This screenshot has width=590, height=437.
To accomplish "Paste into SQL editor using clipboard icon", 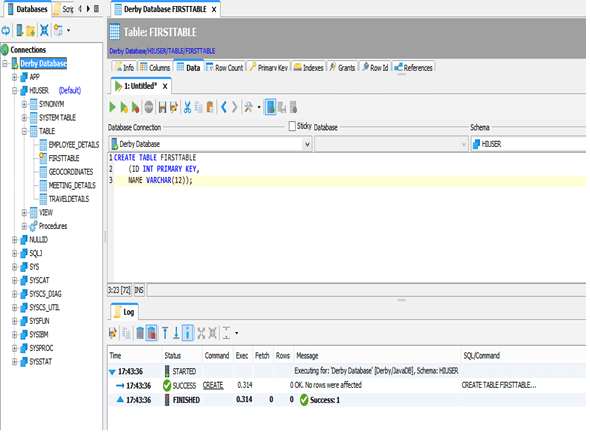I will [210, 108].
